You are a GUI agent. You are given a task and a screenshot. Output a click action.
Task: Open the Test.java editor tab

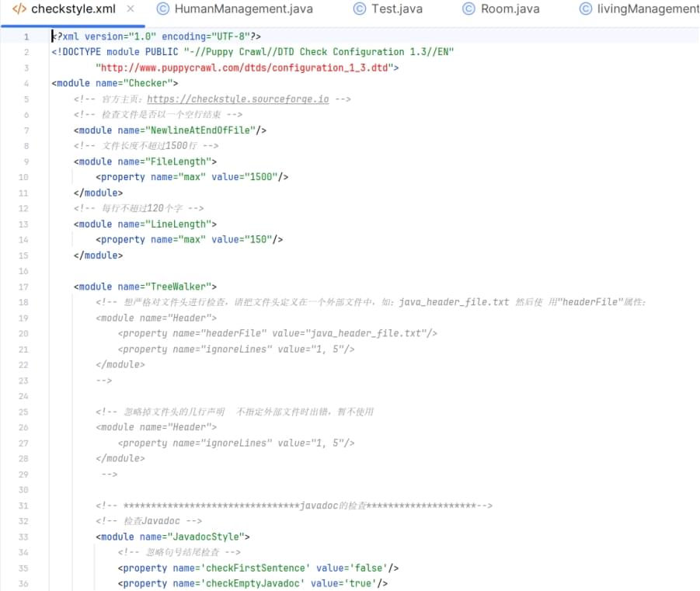(x=395, y=9)
